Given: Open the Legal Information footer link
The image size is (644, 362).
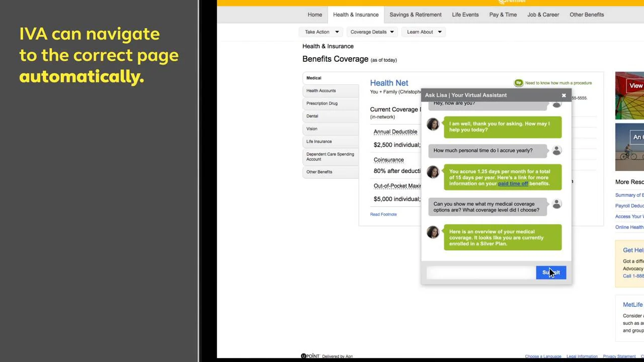Looking at the screenshot, I should (582, 356).
